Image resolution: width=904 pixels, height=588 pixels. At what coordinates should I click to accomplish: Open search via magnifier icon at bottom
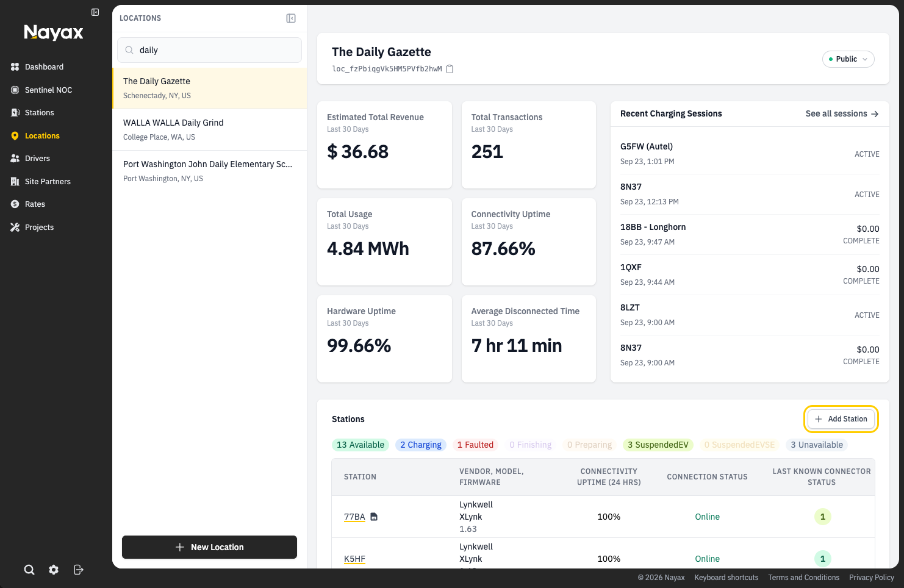[x=29, y=570]
